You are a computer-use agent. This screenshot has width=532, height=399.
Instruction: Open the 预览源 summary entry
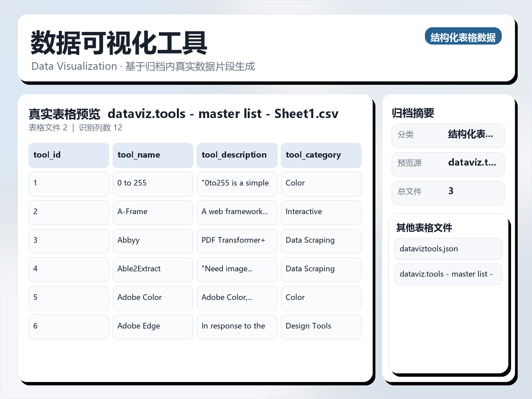448,164
